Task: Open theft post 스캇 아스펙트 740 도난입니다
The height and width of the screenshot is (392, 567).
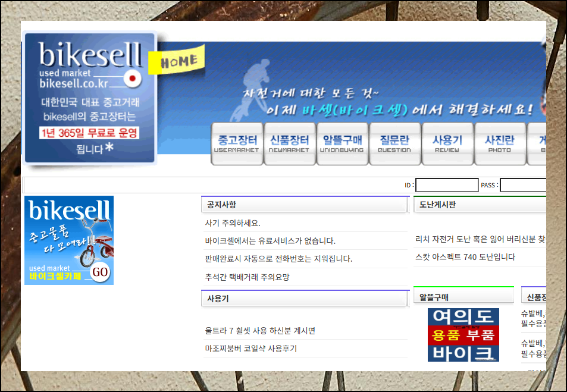Action: [x=465, y=257]
